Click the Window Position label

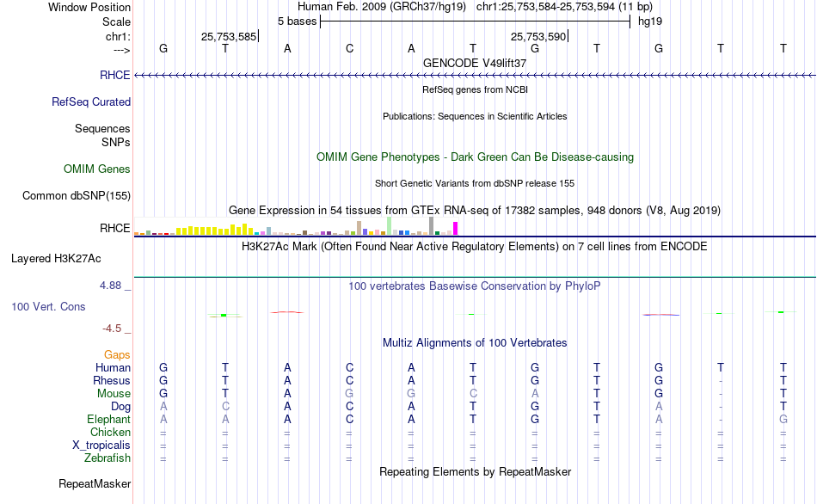click(89, 7)
